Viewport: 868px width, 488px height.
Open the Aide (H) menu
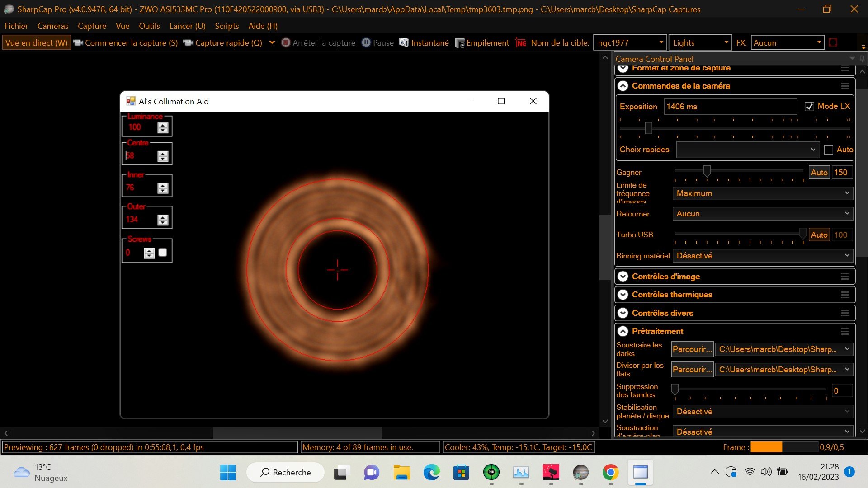click(263, 26)
